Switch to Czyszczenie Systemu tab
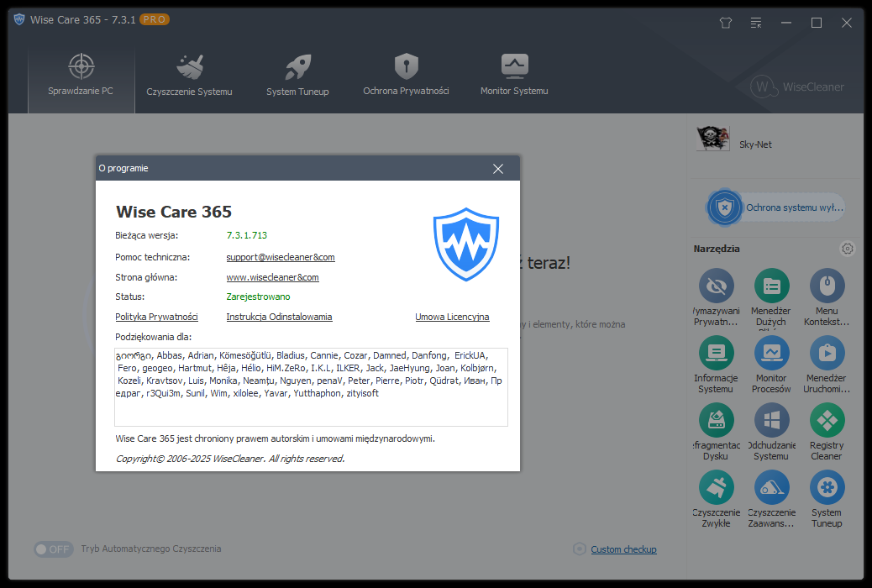 pos(189,75)
